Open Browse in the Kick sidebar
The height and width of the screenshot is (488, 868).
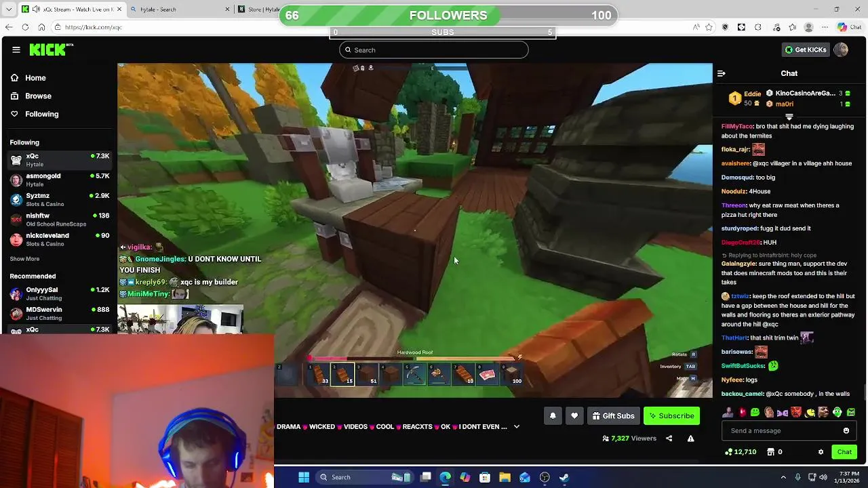(38, 96)
